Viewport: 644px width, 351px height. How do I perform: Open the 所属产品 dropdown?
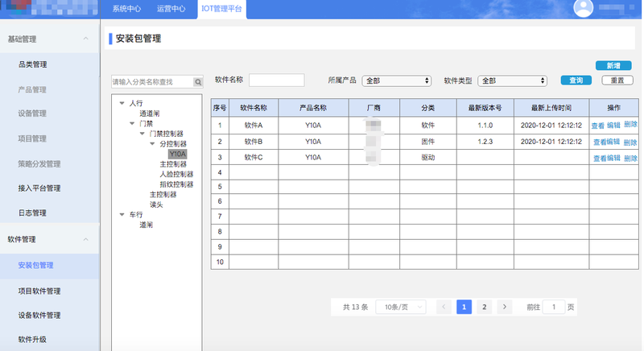point(397,81)
